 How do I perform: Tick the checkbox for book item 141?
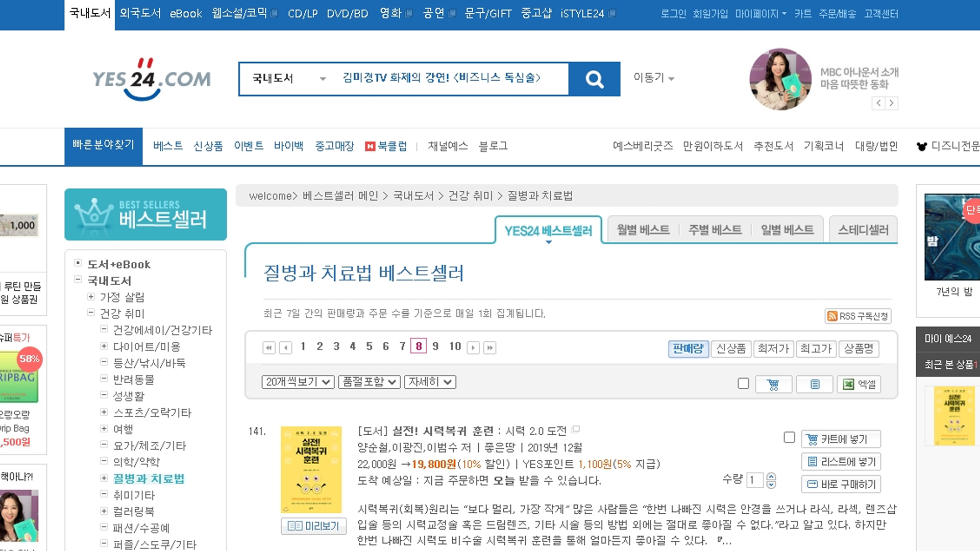789,437
